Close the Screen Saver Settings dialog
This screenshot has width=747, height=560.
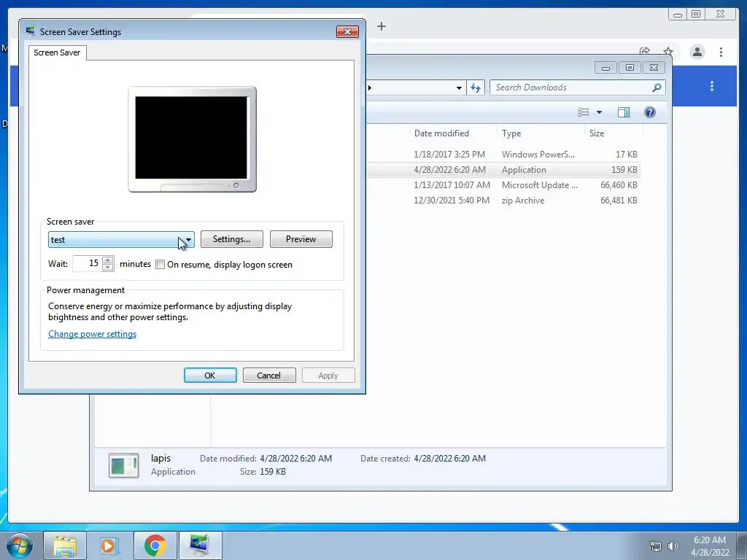[x=347, y=32]
